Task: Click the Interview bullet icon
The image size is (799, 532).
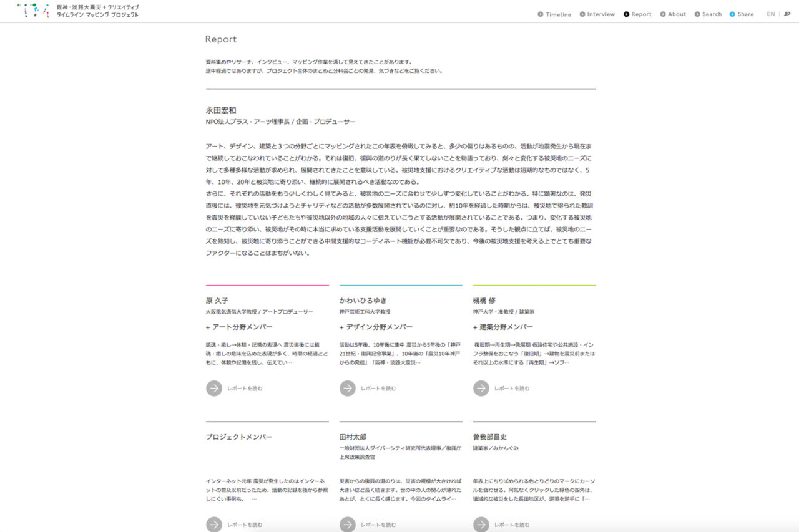Action: (582, 14)
